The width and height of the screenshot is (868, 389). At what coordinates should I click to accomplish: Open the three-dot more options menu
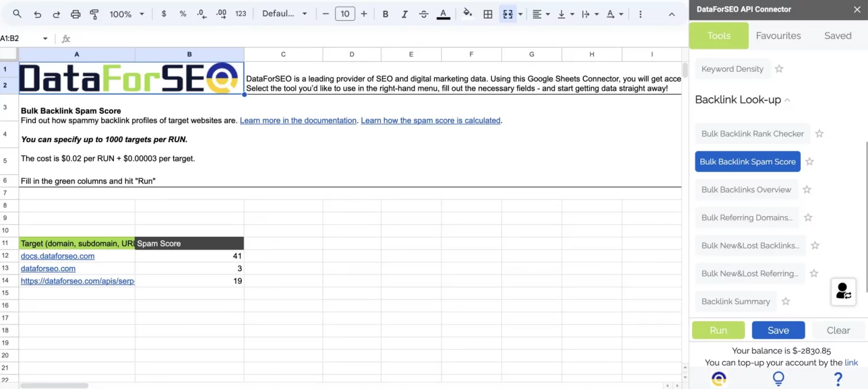point(640,14)
